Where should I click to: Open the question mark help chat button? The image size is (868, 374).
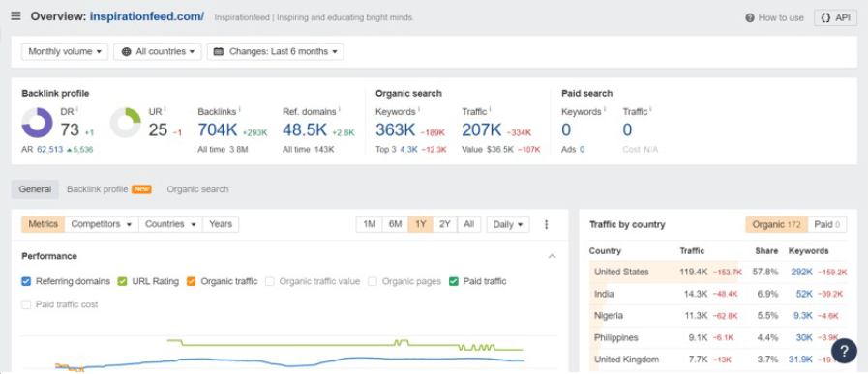(x=844, y=351)
